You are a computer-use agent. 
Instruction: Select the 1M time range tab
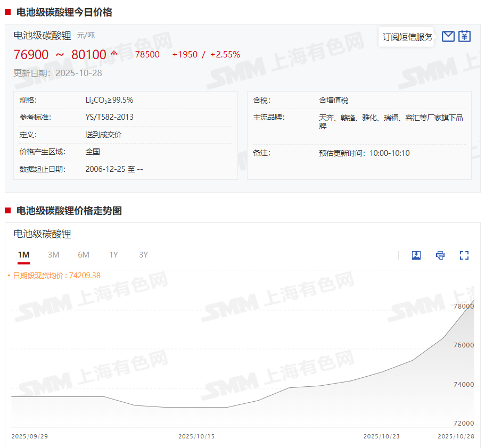(23, 255)
